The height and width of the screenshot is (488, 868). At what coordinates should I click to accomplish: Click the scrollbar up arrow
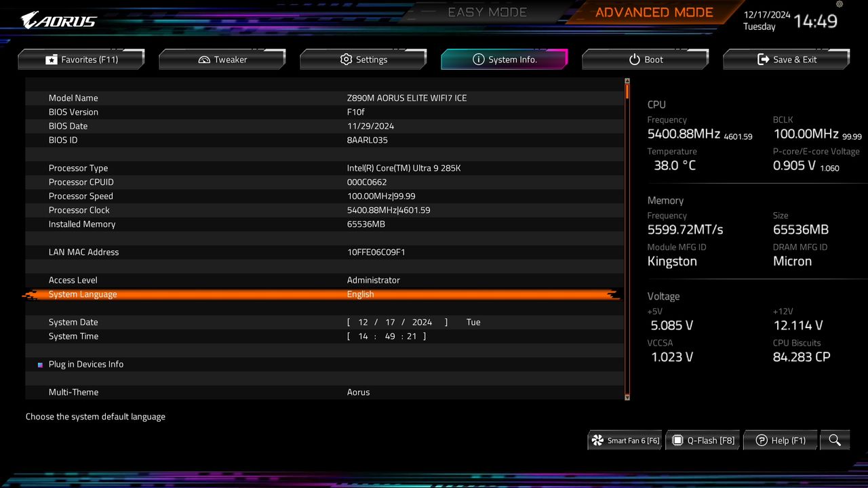(627, 81)
